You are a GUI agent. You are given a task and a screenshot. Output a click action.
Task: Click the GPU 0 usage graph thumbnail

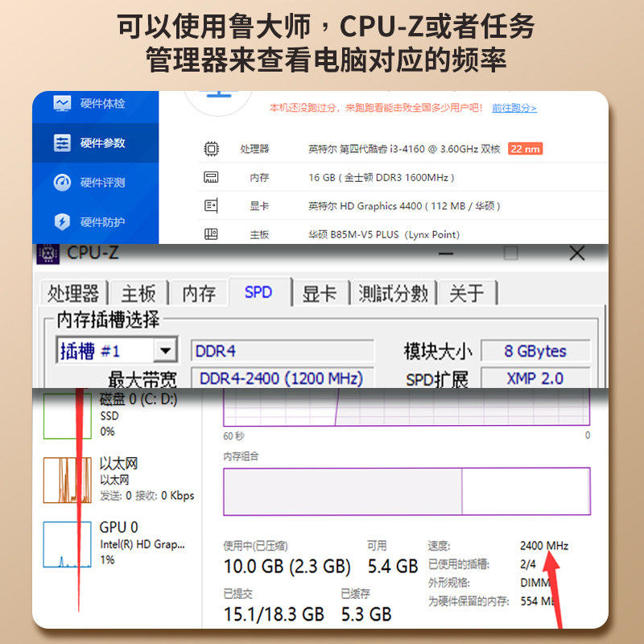[x=68, y=544]
